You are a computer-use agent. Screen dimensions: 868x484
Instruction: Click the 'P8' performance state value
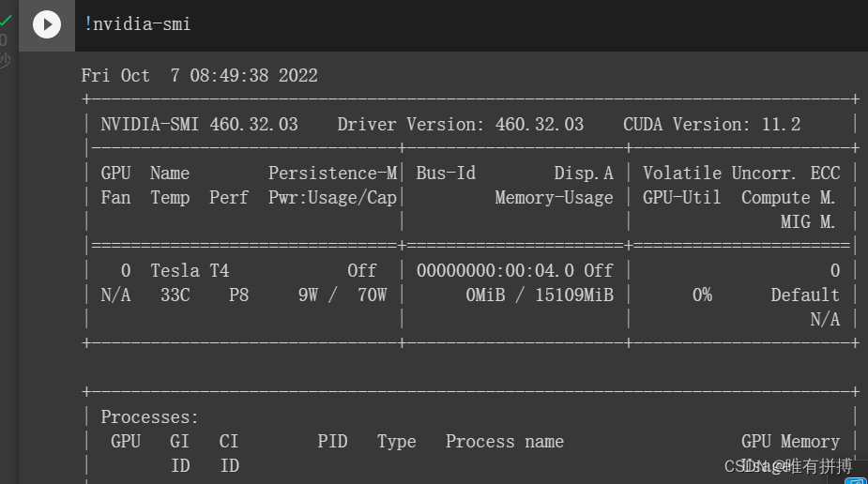(238, 295)
